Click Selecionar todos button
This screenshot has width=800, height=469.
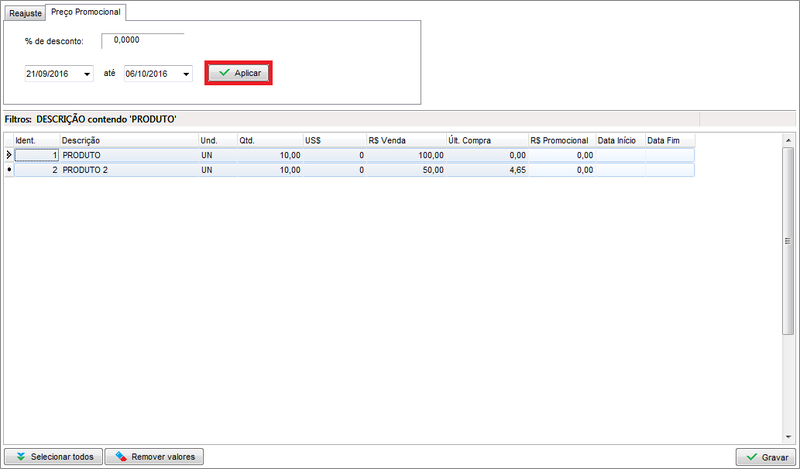point(53,457)
